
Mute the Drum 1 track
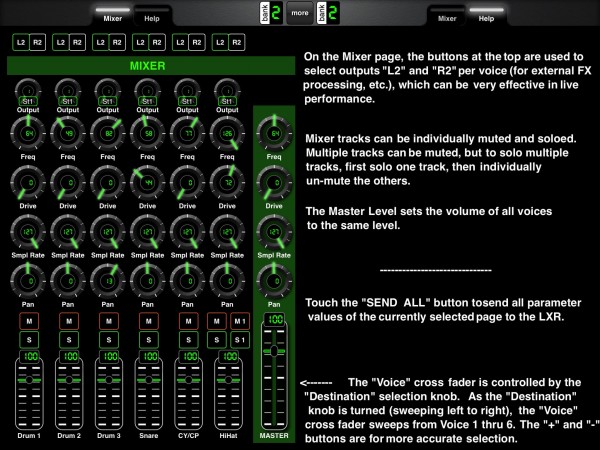[29, 321]
